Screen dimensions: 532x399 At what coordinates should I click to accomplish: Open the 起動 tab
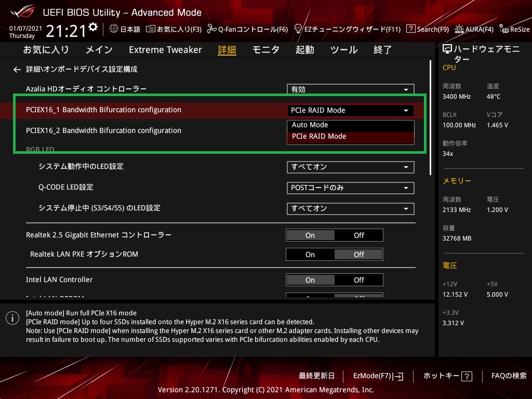[304, 50]
